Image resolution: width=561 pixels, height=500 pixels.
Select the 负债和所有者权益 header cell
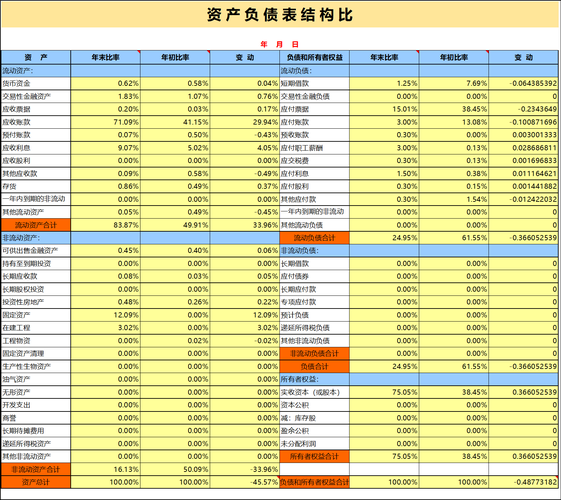click(x=314, y=58)
